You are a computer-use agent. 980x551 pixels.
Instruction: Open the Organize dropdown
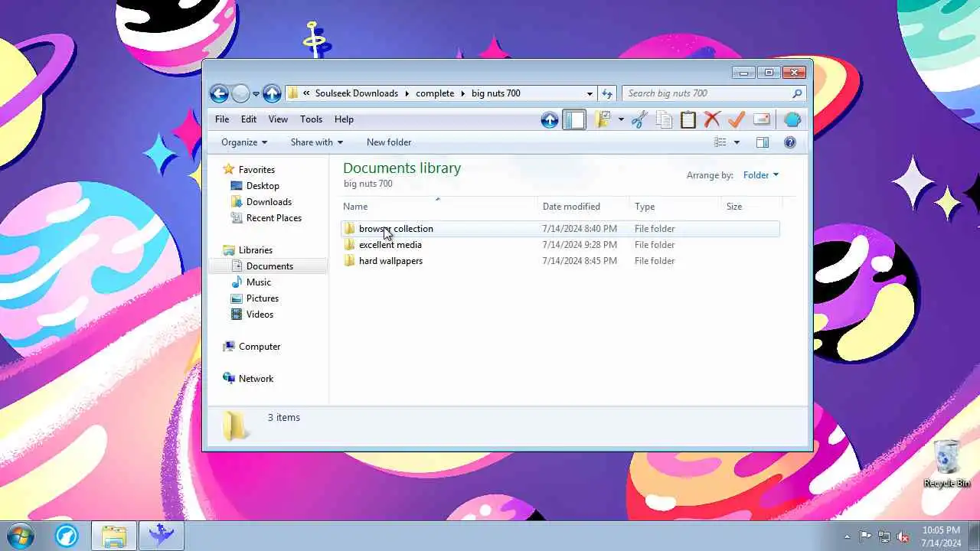244,142
